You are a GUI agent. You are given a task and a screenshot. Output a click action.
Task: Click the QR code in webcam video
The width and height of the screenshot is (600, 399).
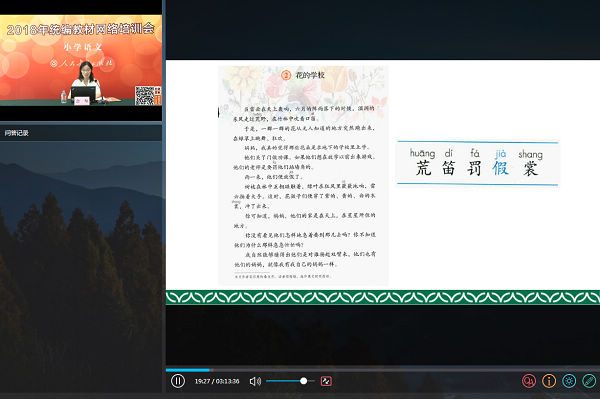(x=145, y=95)
